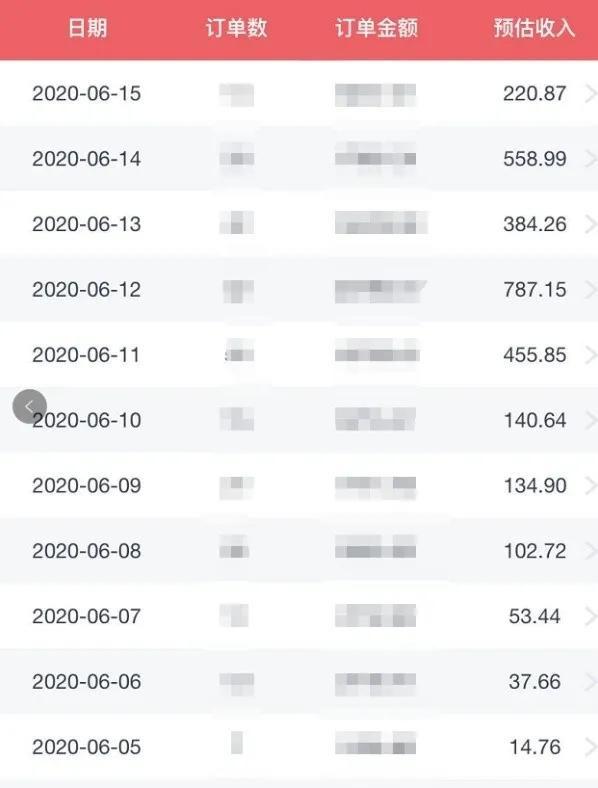Image resolution: width=598 pixels, height=788 pixels.
Task: Open the 2020-06-12 date entry
Action: coord(86,289)
